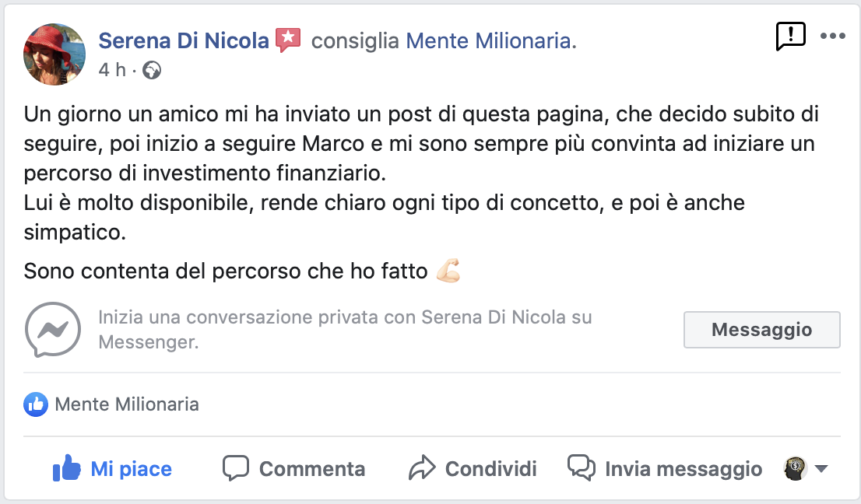Expand the acting-as page selector arrow
861x504 pixels.
pos(821,469)
